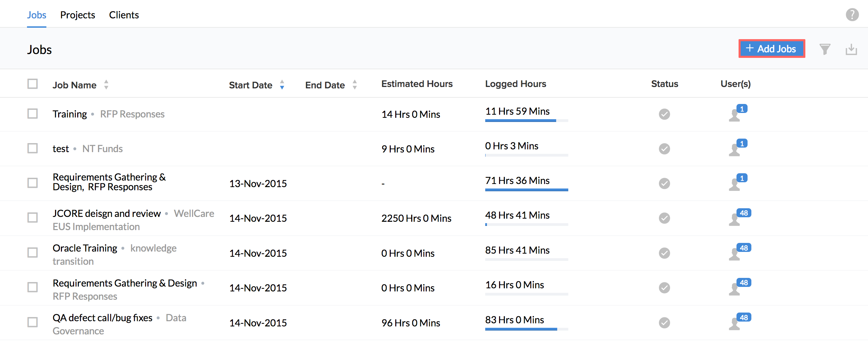Viewport: 868px width, 342px height.
Task: Switch to the Clients tab
Action: 124,15
